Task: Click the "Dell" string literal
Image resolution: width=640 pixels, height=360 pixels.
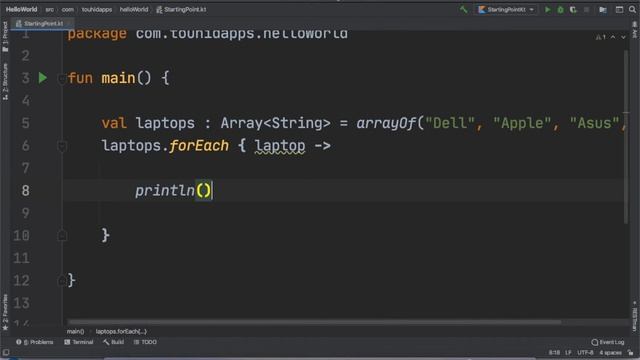Action: click(450, 123)
